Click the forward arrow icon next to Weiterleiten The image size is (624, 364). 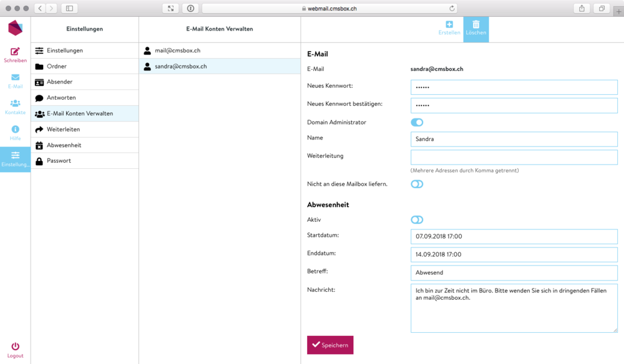tap(39, 130)
